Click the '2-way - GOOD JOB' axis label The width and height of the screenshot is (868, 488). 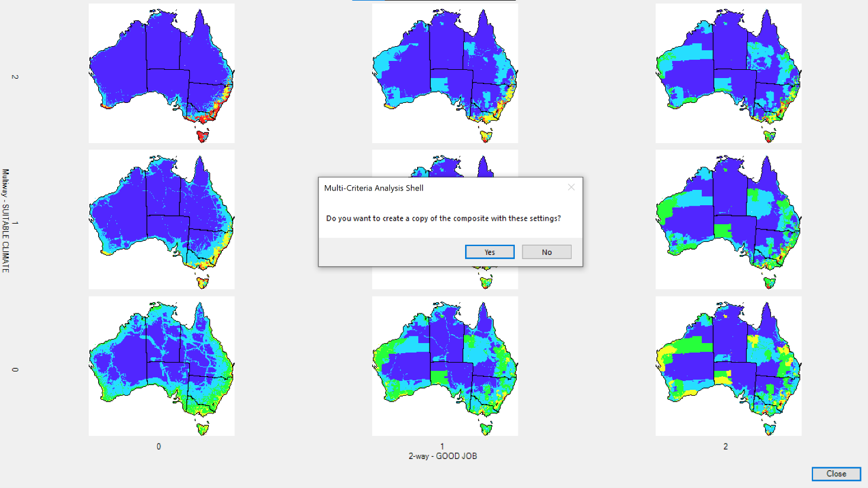pyautogui.click(x=443, y=456)
